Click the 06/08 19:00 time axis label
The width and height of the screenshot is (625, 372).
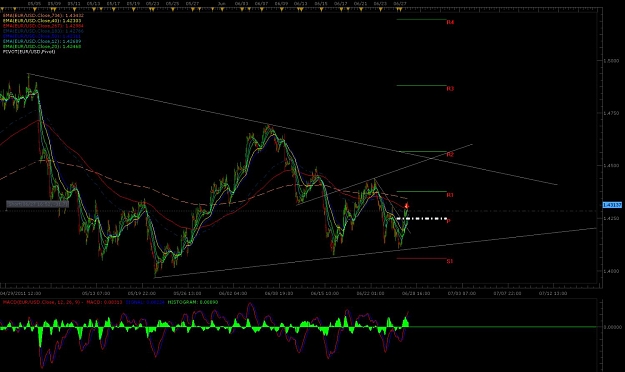pyautogui.click(x=279, y=293)
